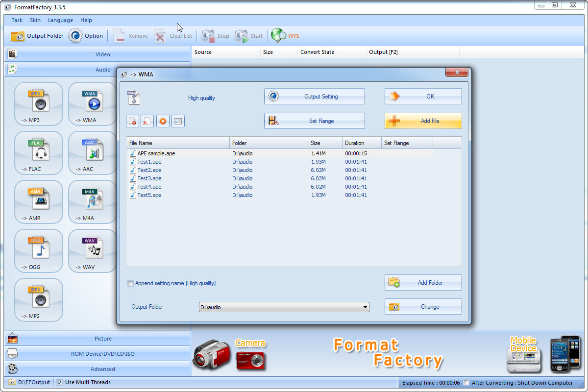Image resolution: width=588 pixels, height=392 pixels.
Task: Click the Size column header in dialog
Action: coord(325,143)
